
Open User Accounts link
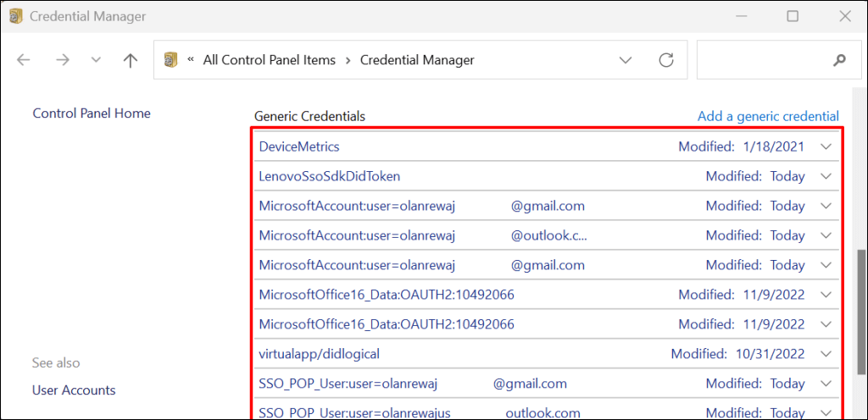coord(74,390)
